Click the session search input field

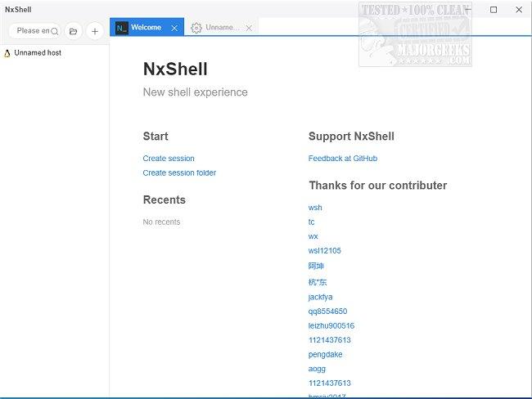(x=33, y=31)
